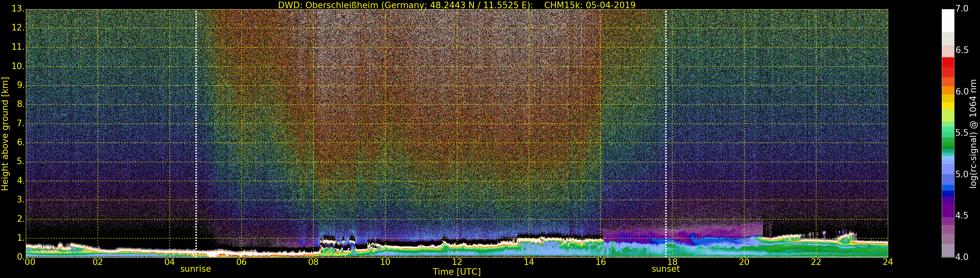Click the '16' tick on the time axis

pos(601,262)
